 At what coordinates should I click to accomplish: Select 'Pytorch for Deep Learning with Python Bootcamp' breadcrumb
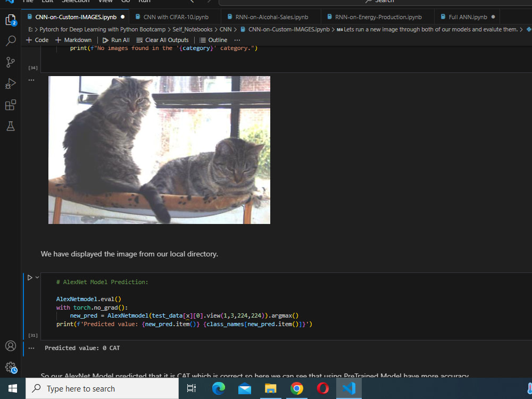click(103, 29)
